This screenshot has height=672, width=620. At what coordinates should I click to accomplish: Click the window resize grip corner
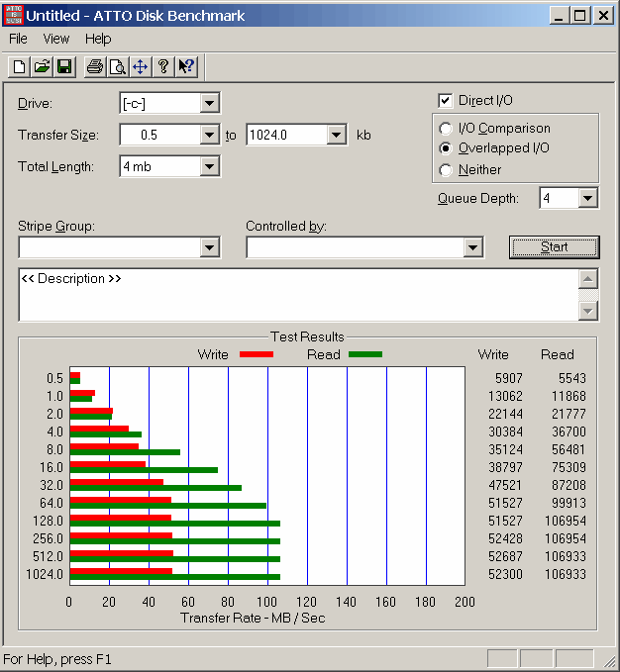[x=609, y=662]
